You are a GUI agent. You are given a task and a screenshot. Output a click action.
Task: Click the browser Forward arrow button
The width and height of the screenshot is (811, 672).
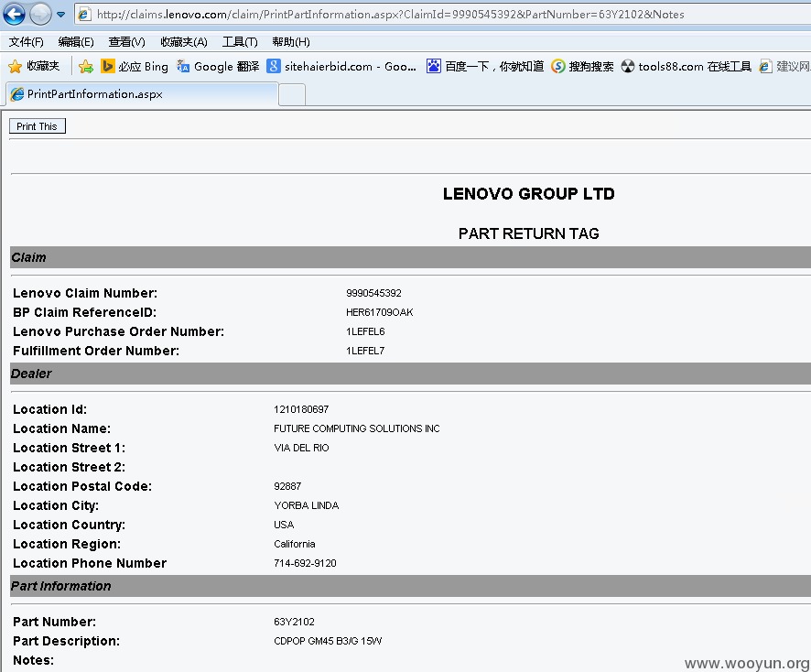click(x=40, y=14)
